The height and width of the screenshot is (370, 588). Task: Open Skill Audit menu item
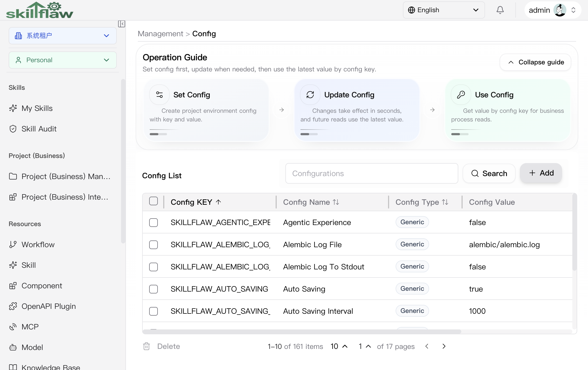click(63, 129)
